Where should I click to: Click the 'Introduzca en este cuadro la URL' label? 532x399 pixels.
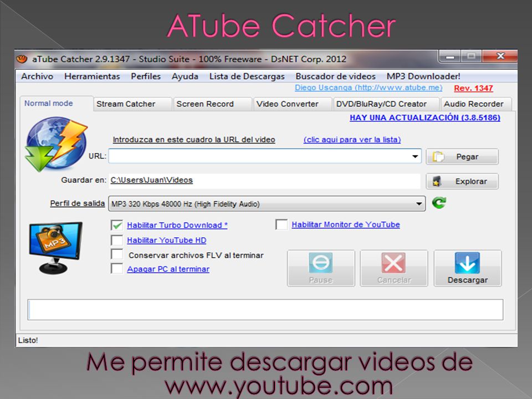click(x=194, y=140)
